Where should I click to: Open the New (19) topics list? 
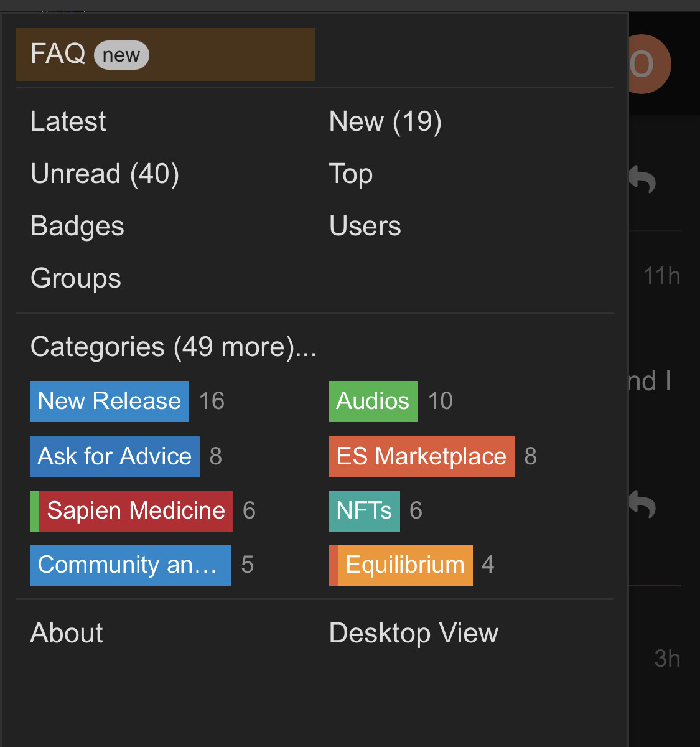coord(385,121)
